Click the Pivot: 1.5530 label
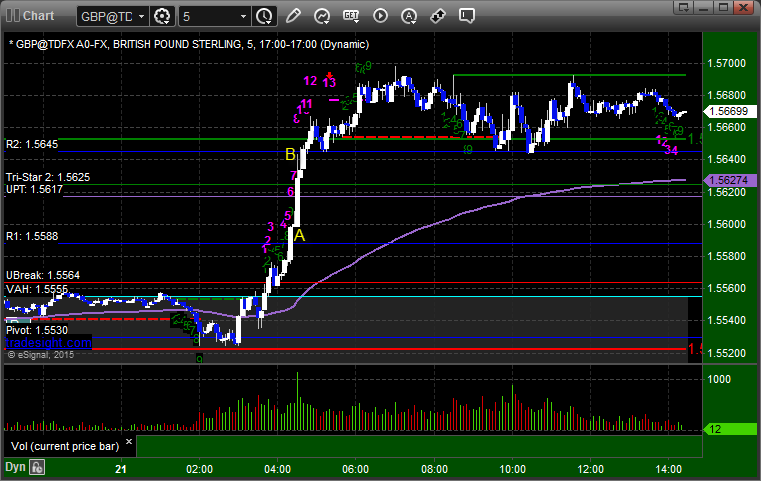This screenshot has width=761, height=481. pos(37,330)
